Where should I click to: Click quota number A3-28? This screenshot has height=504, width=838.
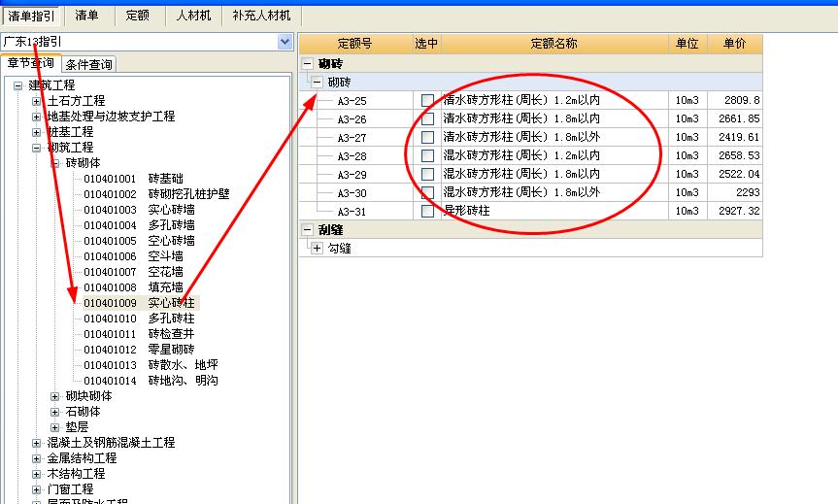point(352,156)
